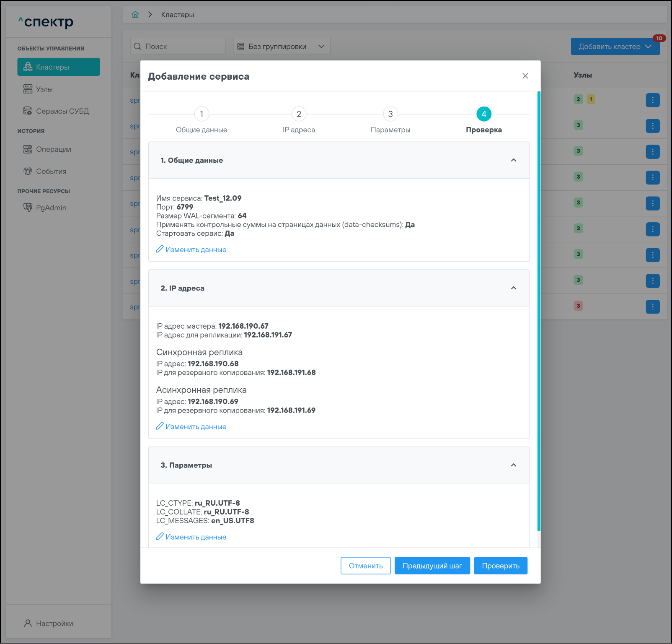Click Изменить данные under IP адреса
The height and width of the screenshot is (644, 672).
pyautogui.click(x=195, y=426)
